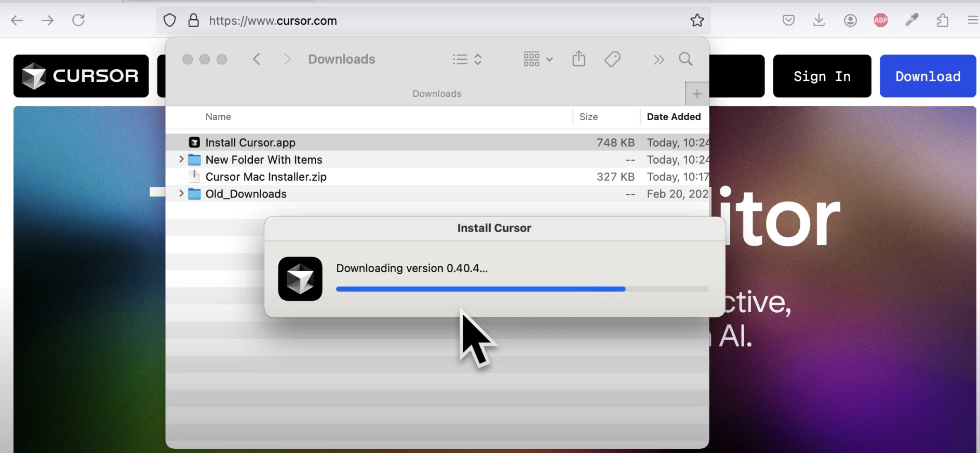Open the Pocket save icon

(x=788, y=21)
